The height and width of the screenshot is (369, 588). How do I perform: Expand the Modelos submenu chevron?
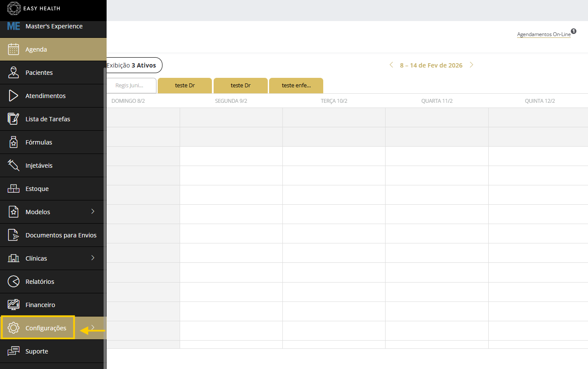click(93, 212)
